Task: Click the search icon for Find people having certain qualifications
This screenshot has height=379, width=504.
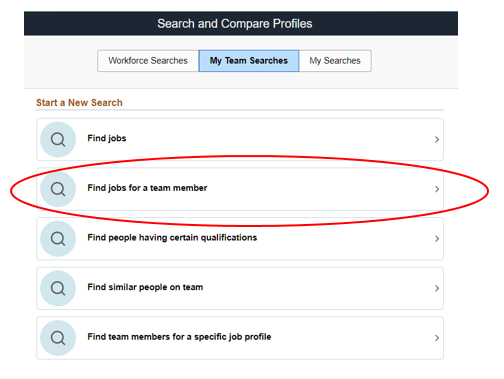Action: (58, 239)
